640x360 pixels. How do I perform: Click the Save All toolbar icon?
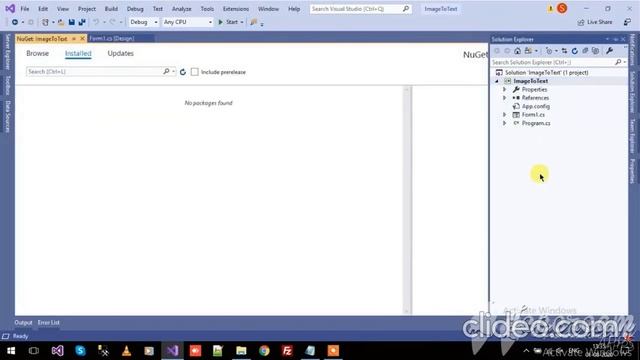82,22
